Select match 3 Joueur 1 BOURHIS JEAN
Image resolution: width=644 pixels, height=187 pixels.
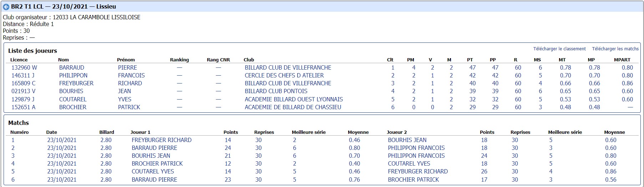point(151,156)
